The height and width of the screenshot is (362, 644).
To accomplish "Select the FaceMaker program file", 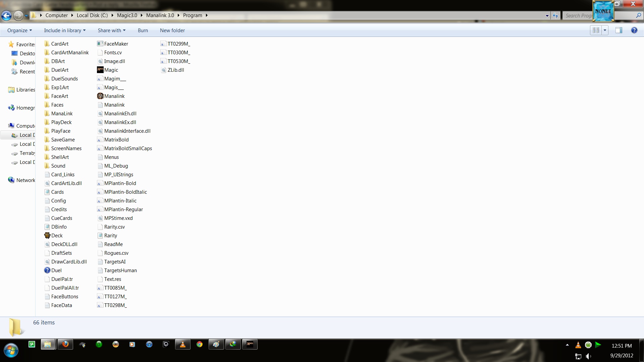I will (116, 44).
